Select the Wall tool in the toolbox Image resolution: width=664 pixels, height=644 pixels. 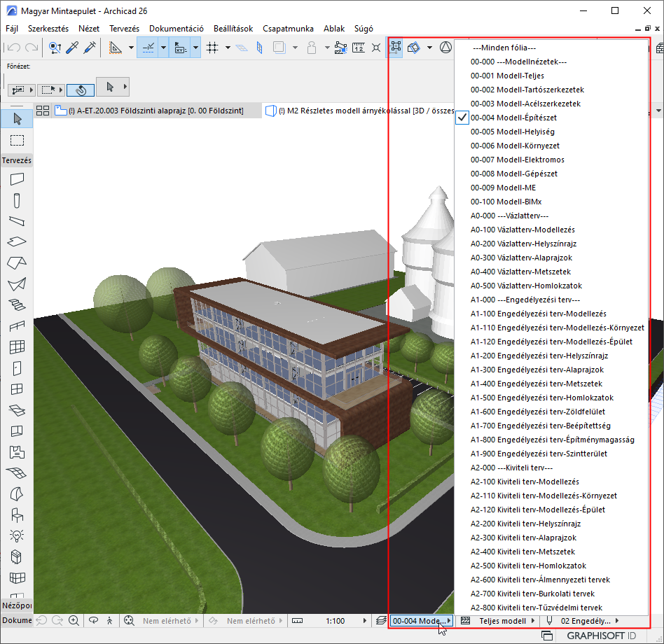17,179
